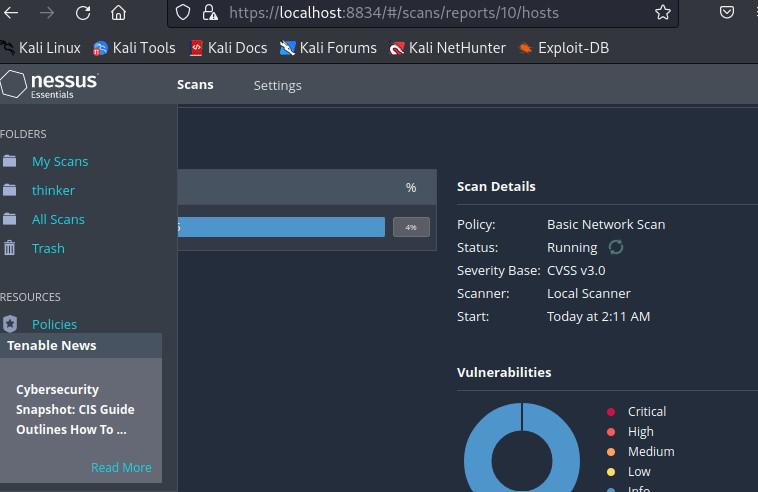The height and width of the screenshot is (492, 758).
Task: Click the FOLDERS sidebar section label
Action: [x=23, y=134]
